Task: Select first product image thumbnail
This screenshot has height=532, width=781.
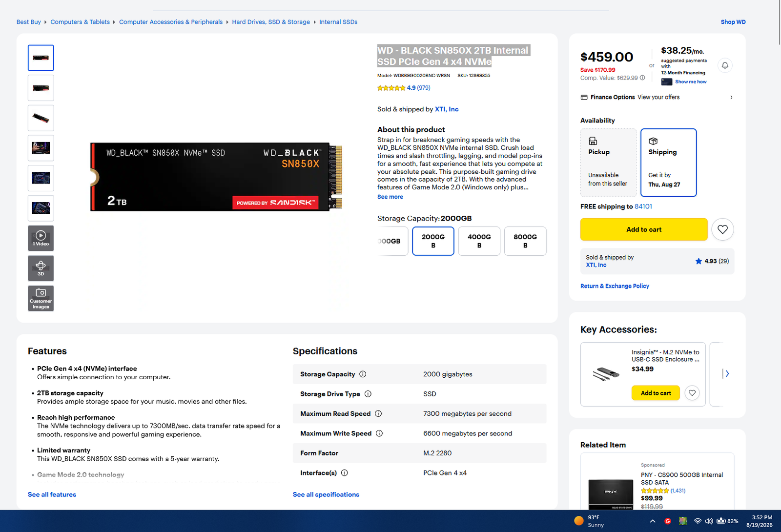Action: tap(41, 58)
